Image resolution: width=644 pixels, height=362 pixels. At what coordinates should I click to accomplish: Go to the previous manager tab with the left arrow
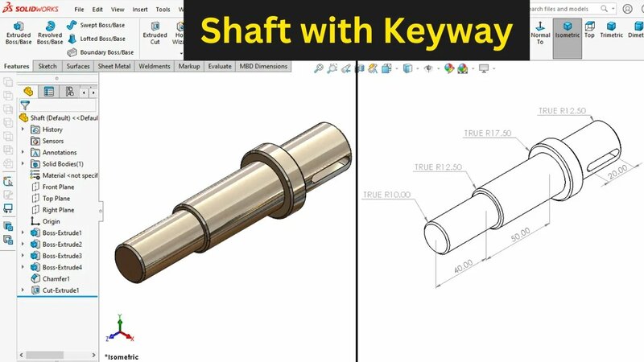85,93
